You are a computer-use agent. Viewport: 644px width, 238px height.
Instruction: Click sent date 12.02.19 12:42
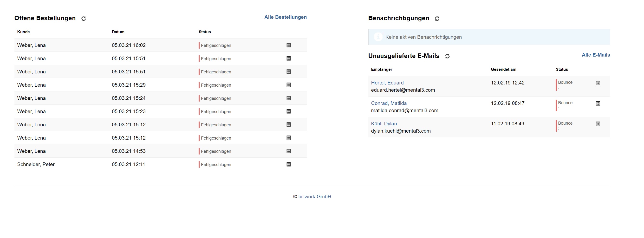point(508,83)
